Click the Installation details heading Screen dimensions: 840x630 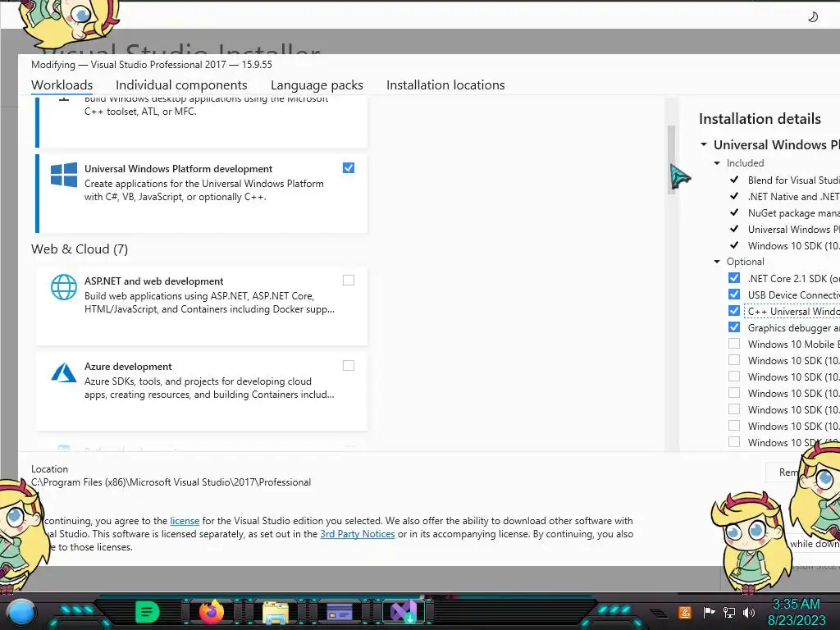[x=760, y=119]
